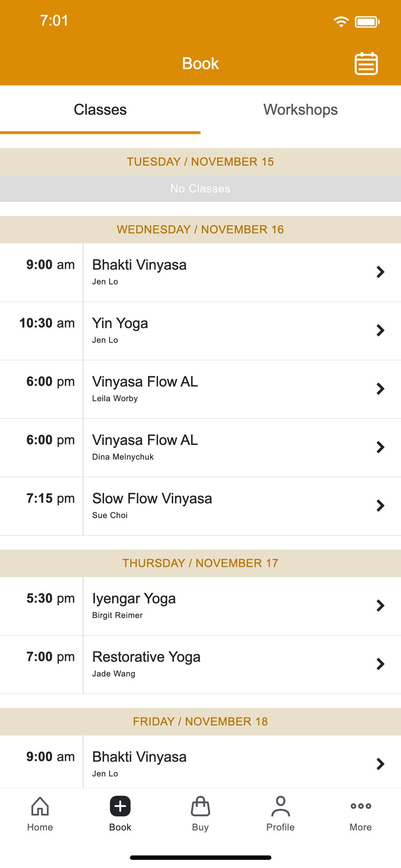Open the calendar view icon

[x=366, y=64]
